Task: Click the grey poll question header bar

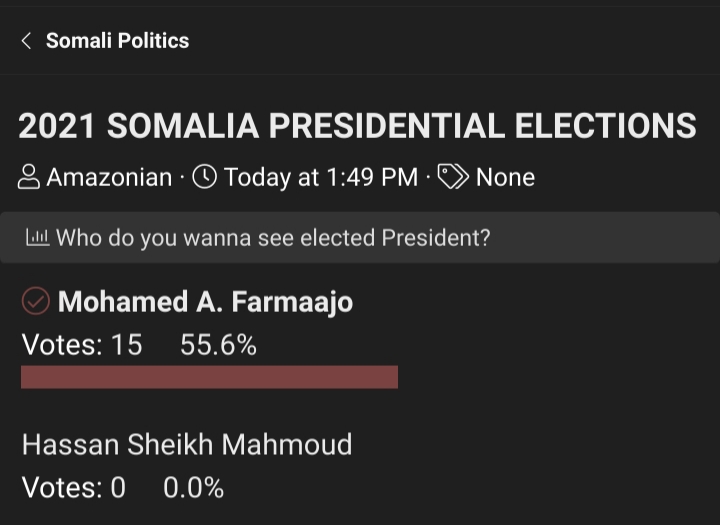Action: pos(360,237)
